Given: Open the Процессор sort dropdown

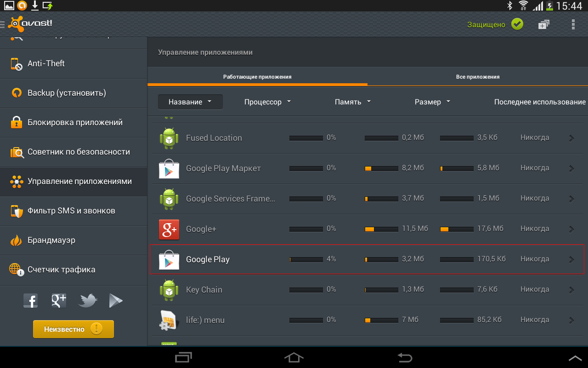Looking at the screenshot, I should coord(268,102).
